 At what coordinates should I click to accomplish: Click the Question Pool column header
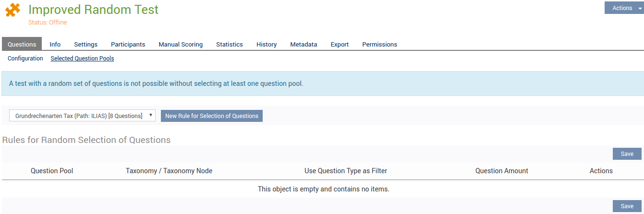point(52,171)
